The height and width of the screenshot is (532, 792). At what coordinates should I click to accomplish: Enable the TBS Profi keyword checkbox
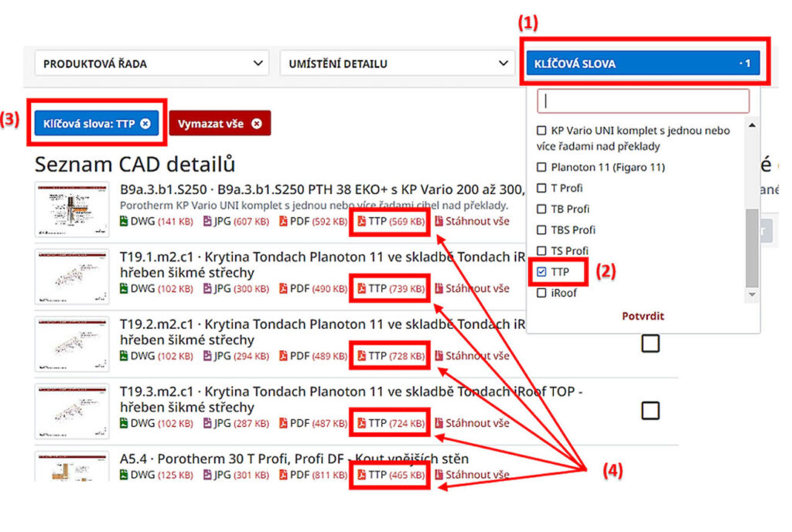(x=541, y=230)
